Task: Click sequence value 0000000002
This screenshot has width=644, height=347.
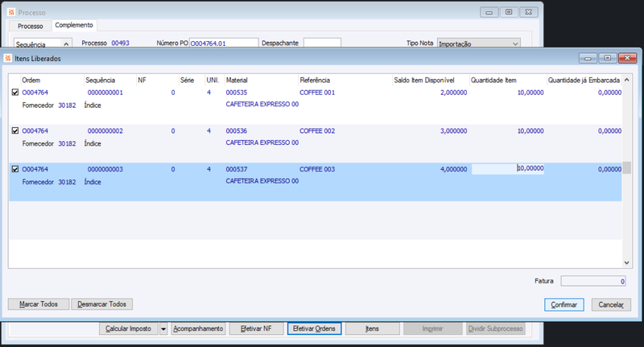Action: click(105, 130)
